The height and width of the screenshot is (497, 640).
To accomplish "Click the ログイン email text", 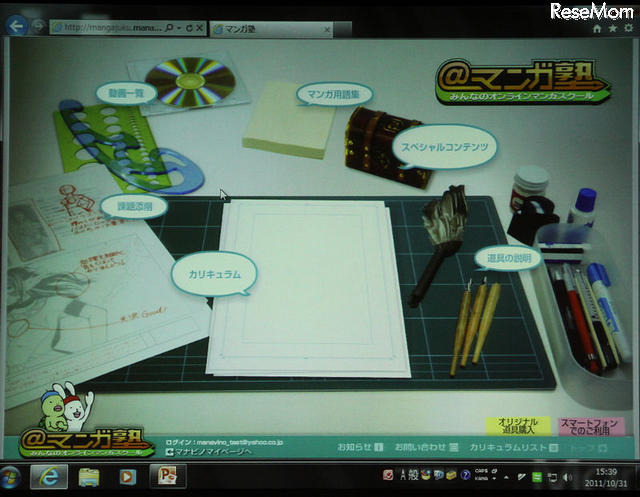I will click(224, 442).
